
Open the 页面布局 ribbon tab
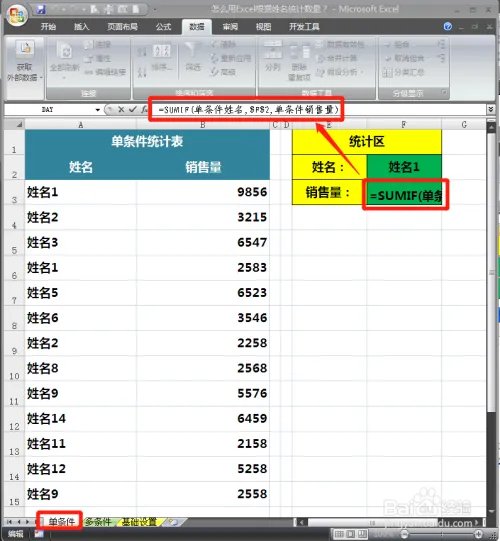122,27
